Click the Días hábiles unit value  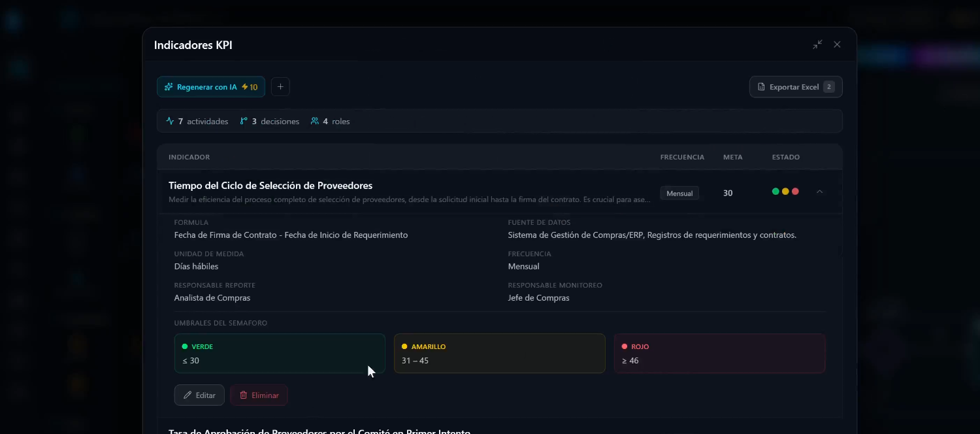coord(196,266)
